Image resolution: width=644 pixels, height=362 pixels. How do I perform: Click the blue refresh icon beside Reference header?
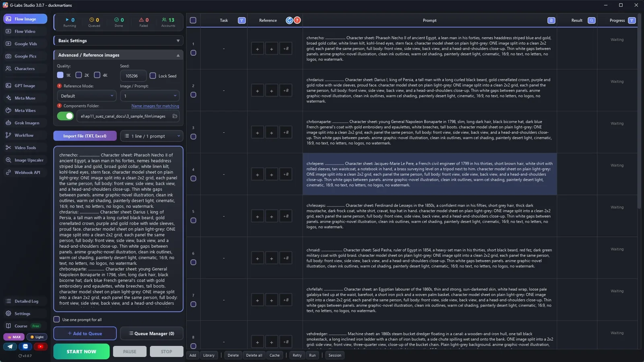point(289,21)
